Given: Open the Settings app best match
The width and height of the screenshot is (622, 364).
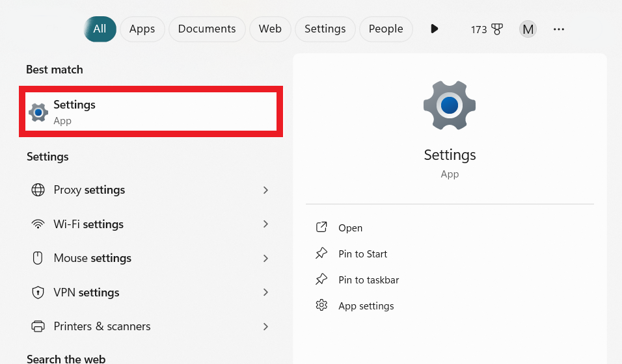Looking at the screenshot, I should point(151,111).
